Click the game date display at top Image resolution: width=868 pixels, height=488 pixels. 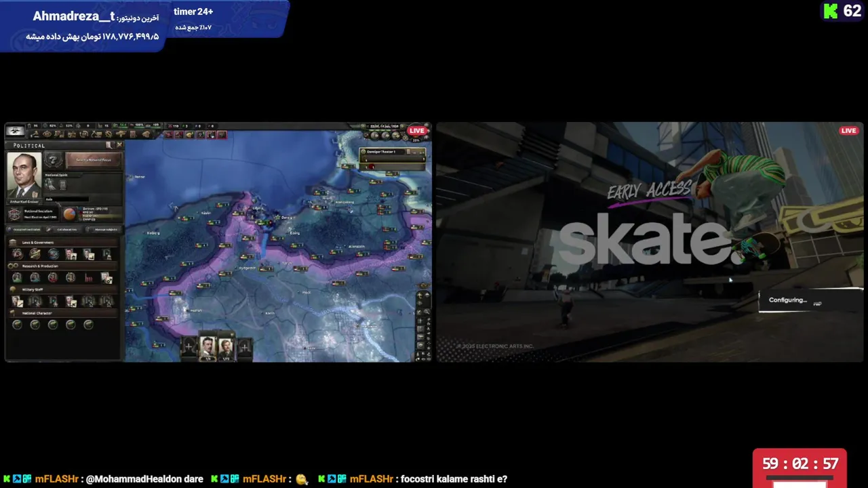click(x=386, y=126)
